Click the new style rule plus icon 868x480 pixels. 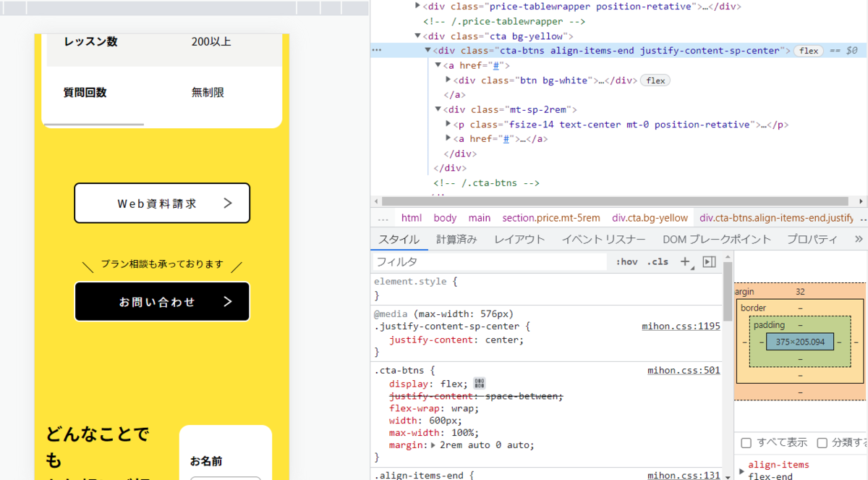coord(684,261)
